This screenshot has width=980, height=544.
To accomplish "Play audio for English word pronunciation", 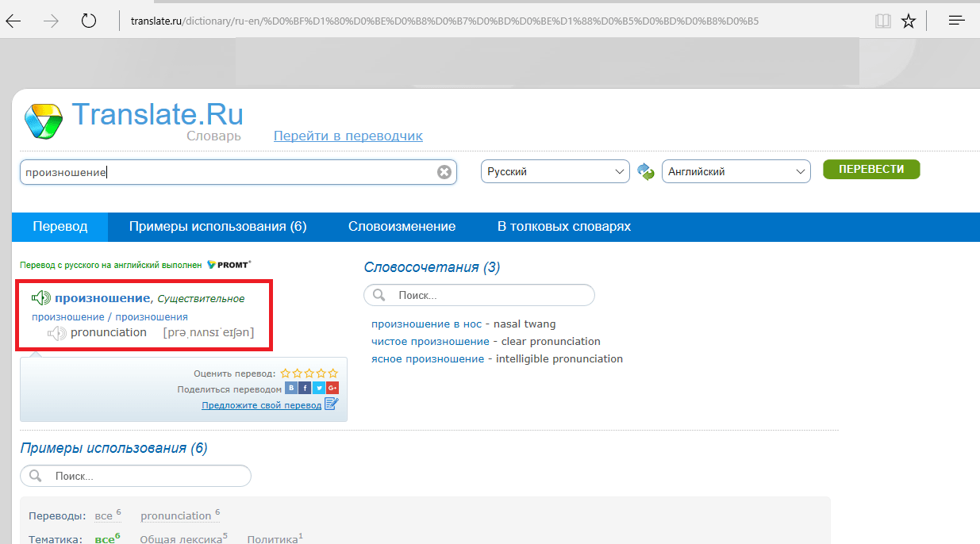I will point(56,333).
